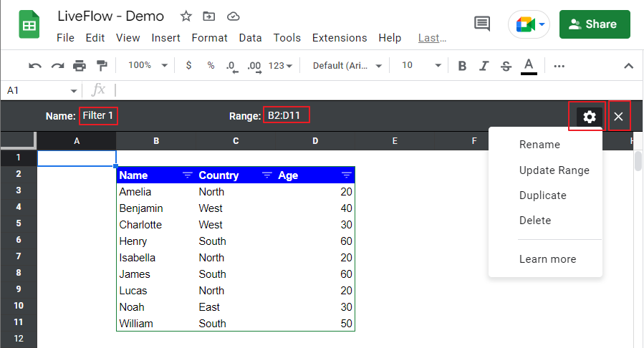Print the spreadsheet
This screenshot has height=348, width=644.
coord(80,66)
